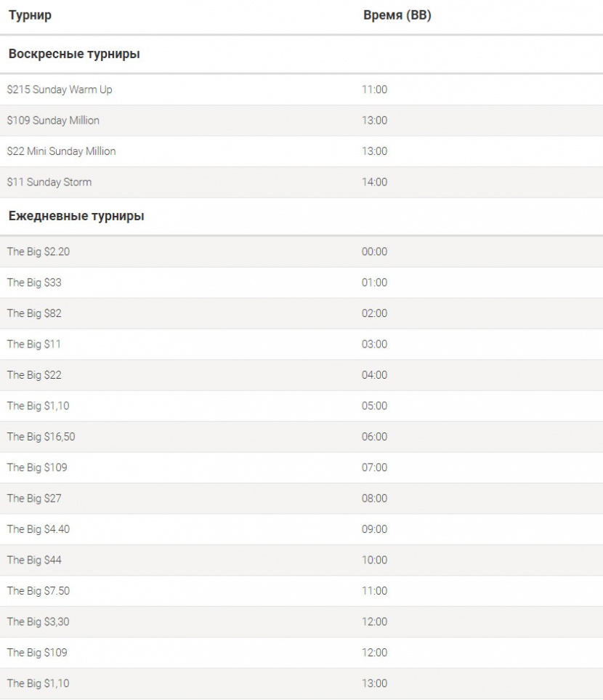Screen dimensions: 603x700
Task: Select the Ежедневные турниры section heading
Action: 76,216
